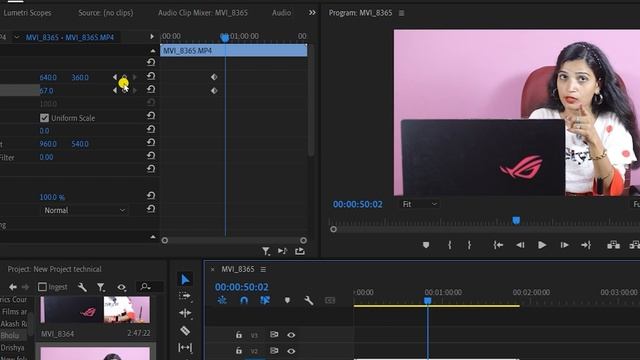Reset the Rotation 0.0 parameter
Viewport: 640px width, 360px height.
coord(151,129)
